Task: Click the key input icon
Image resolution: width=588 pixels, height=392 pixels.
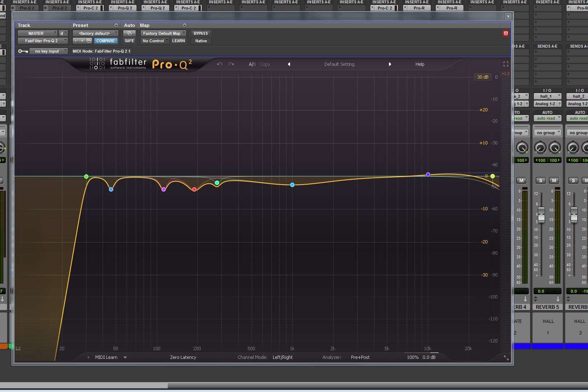Action: 23,51
